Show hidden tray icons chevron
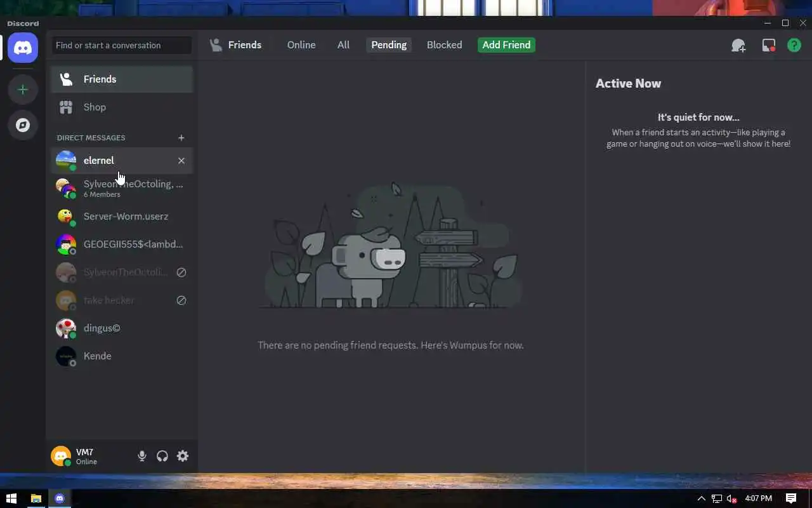Viewport: 812px width, 508px height. click(701, 498)
